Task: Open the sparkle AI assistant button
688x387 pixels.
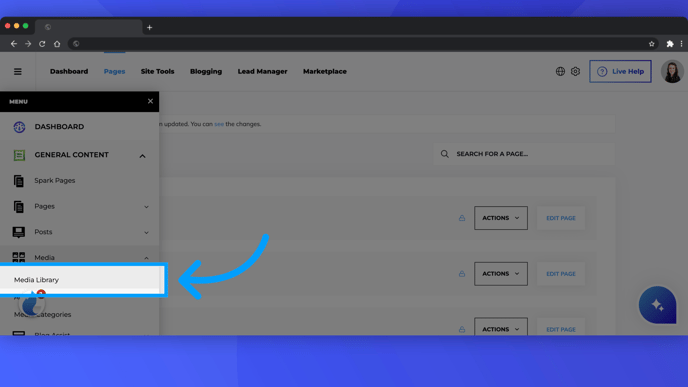Action: pos(657,305)
